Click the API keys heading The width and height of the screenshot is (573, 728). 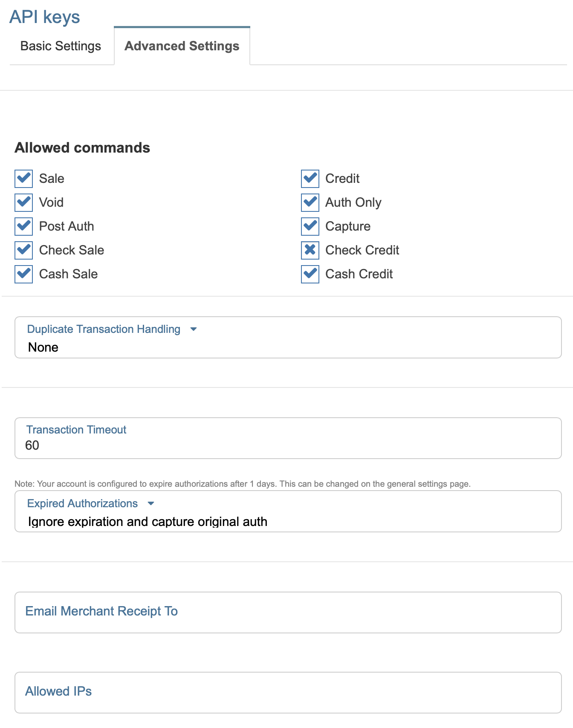[45, 17]
